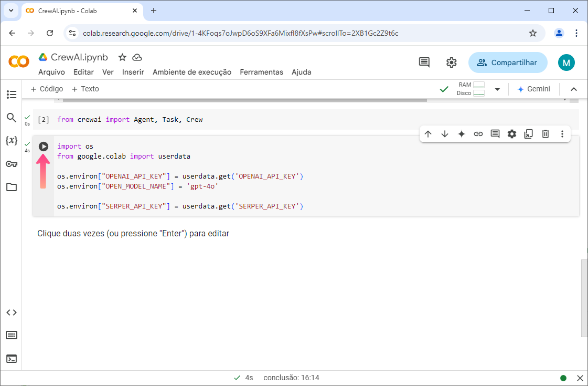Open the Google Drive file location icon
Viewport: 588px width, 386px height.
43,57
